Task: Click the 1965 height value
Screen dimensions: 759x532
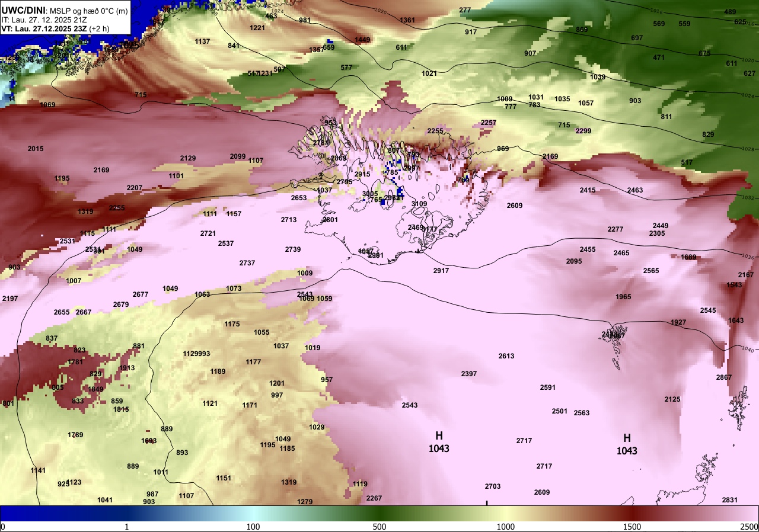Action: (623, 297)
